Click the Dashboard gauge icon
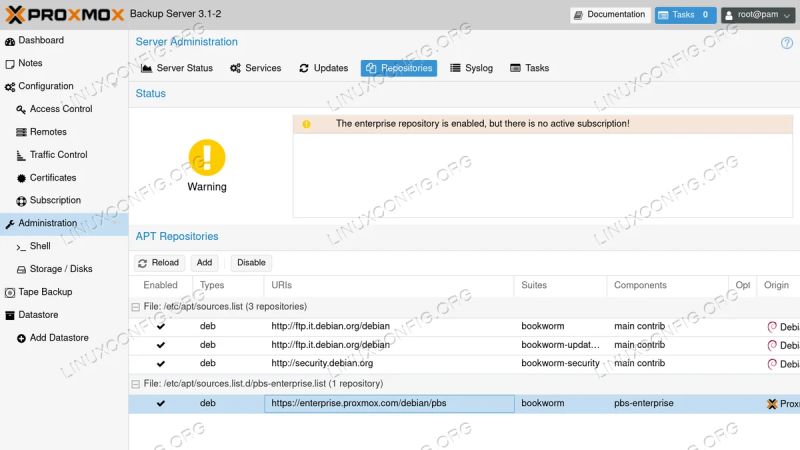The width and height of the screenshot is (800, 450). pos(10,41)
